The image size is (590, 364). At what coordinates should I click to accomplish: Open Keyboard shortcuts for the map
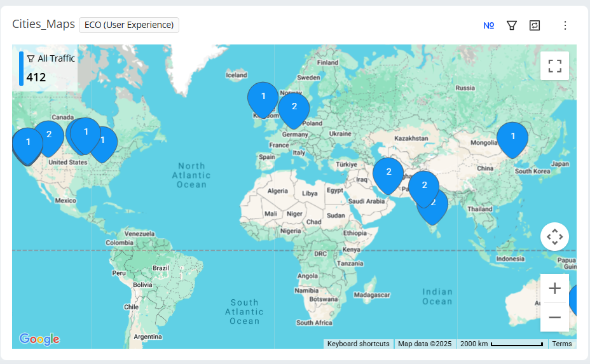(x=358, y=344)
